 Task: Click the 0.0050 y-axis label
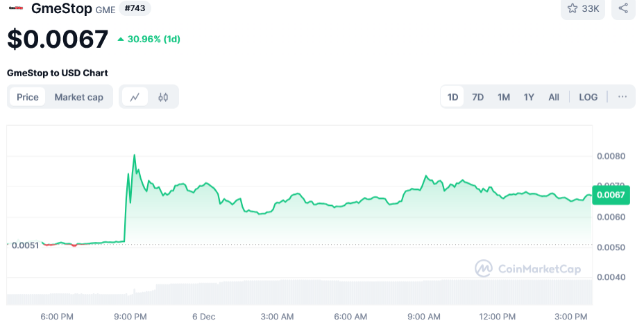[611, 247]
